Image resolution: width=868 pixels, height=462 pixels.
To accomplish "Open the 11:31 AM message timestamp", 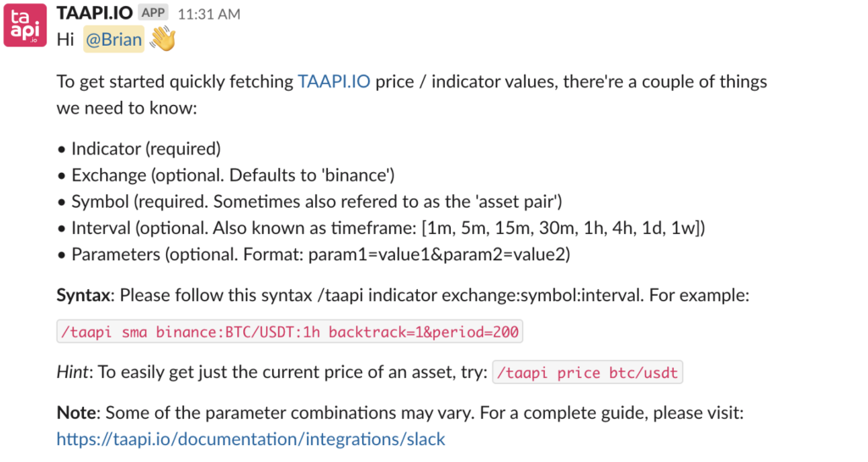I will 209,14.
